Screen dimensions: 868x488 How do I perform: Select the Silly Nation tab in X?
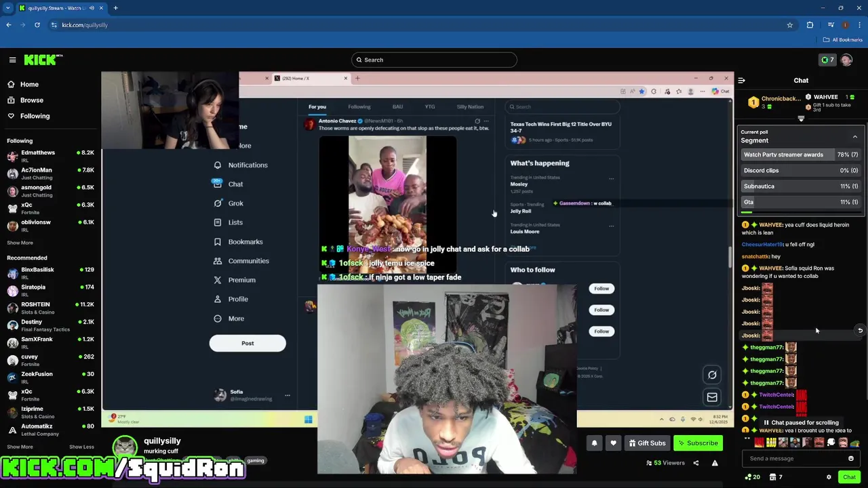(x=470, y=106)
